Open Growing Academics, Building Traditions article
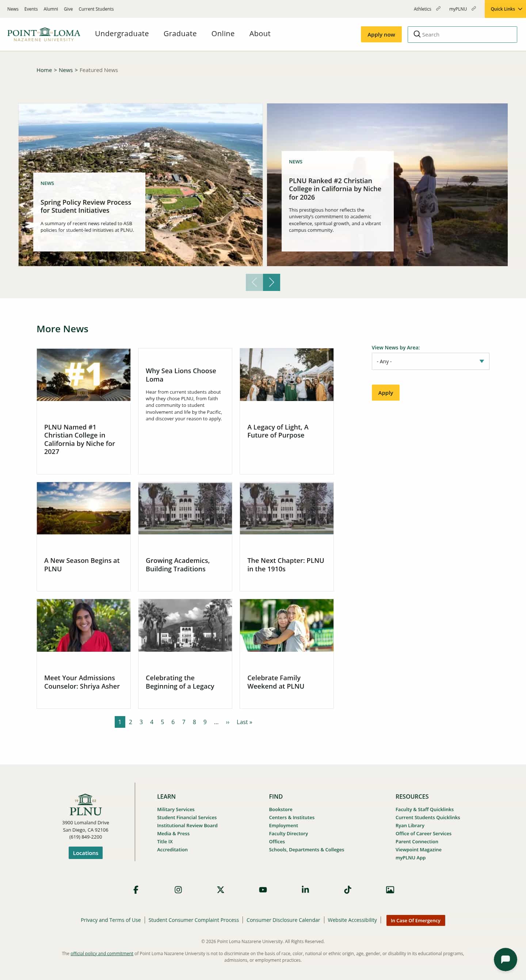This screenshot has width=526, height=980. pyautogui.click(x=178, y=564)
